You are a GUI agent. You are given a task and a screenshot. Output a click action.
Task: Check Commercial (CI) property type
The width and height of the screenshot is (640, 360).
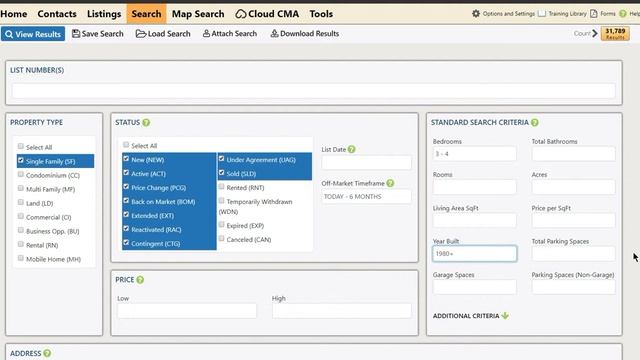click(21, 216)
